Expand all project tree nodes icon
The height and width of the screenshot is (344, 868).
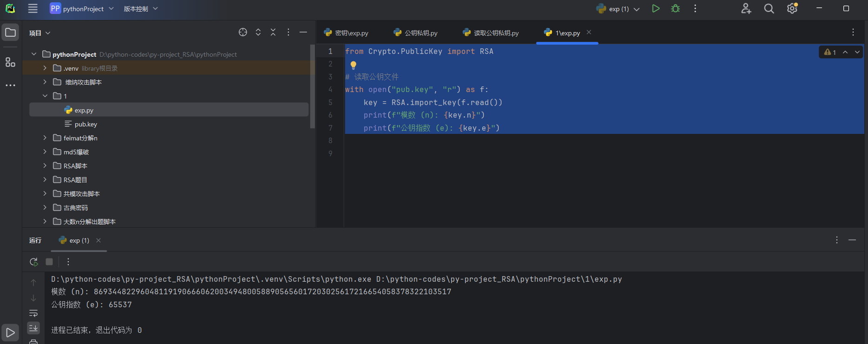(x=258, y=32)
